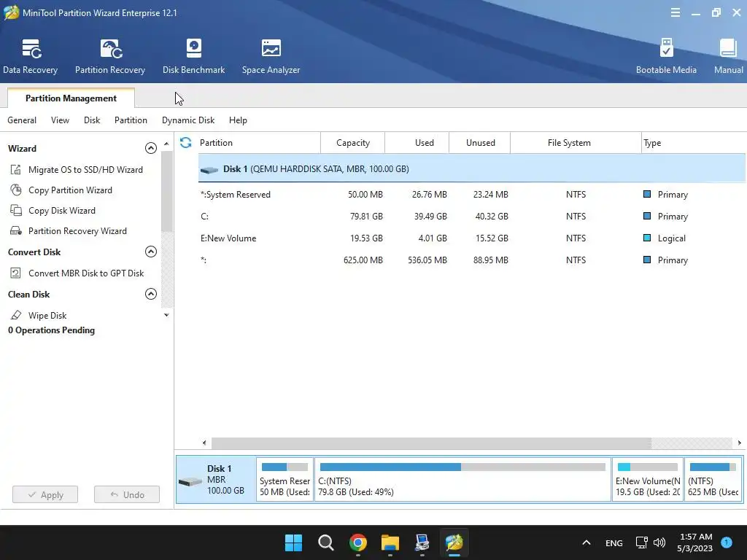Open the volume control in the system tray
Viewport: 747px width, 560px height.
(659, 542)
